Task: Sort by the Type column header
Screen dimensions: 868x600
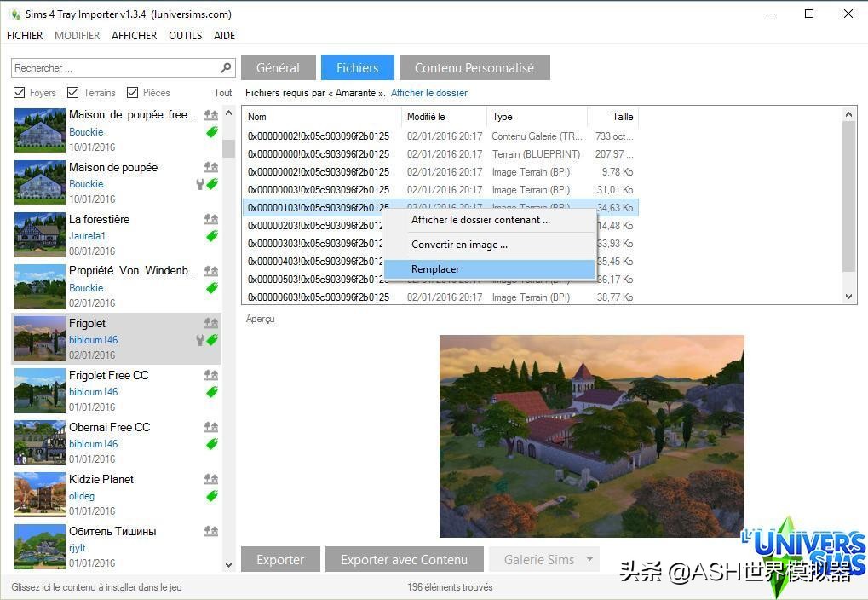Action: point(537,117)
